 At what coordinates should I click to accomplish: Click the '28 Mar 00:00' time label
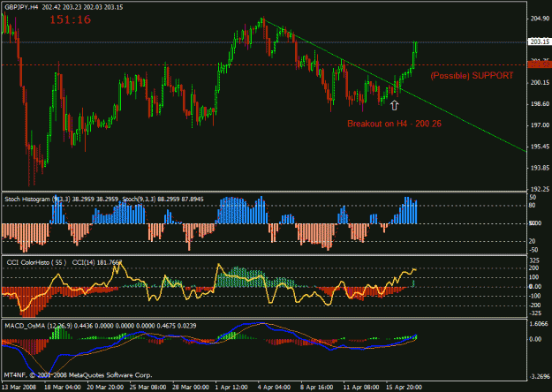[191, 387]
